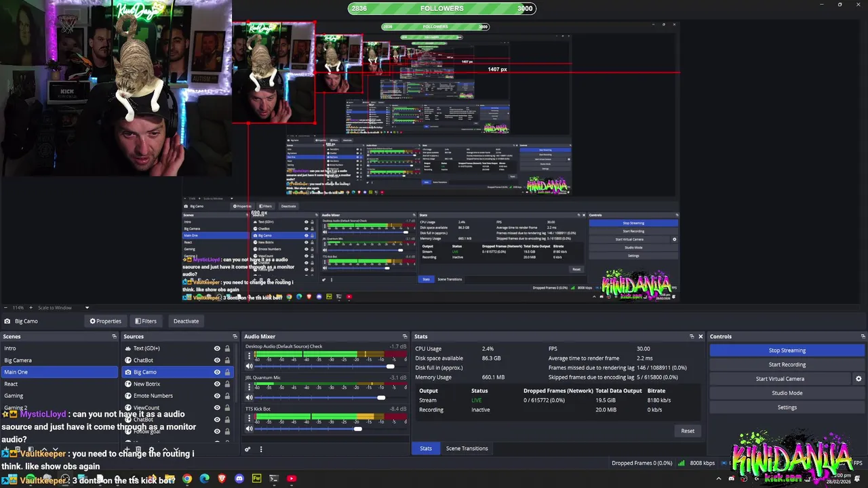Screen dimensions: 868x488
Task: Switch to the Stats tab
Action: point(426,449)
